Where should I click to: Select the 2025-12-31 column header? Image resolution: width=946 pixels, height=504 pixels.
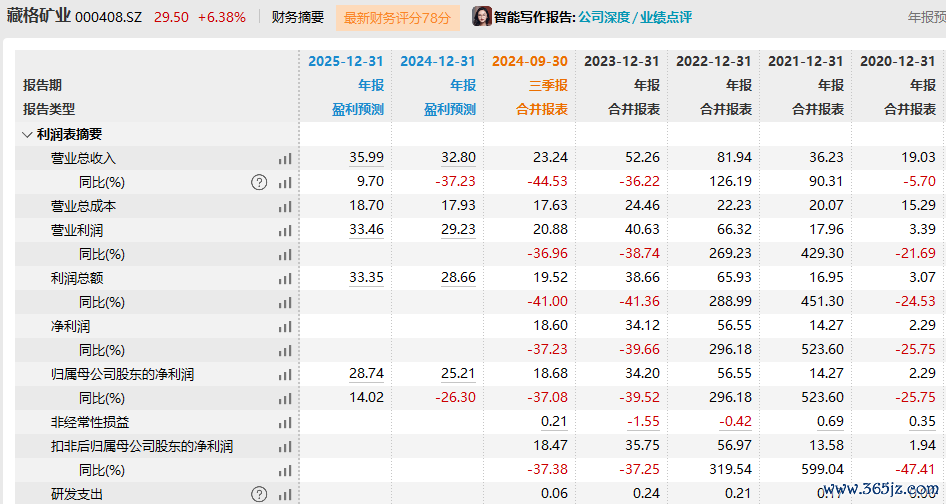346,62
